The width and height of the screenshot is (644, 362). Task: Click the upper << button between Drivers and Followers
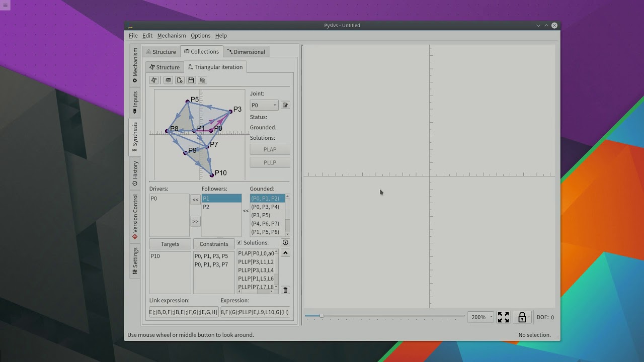point(195,200)
